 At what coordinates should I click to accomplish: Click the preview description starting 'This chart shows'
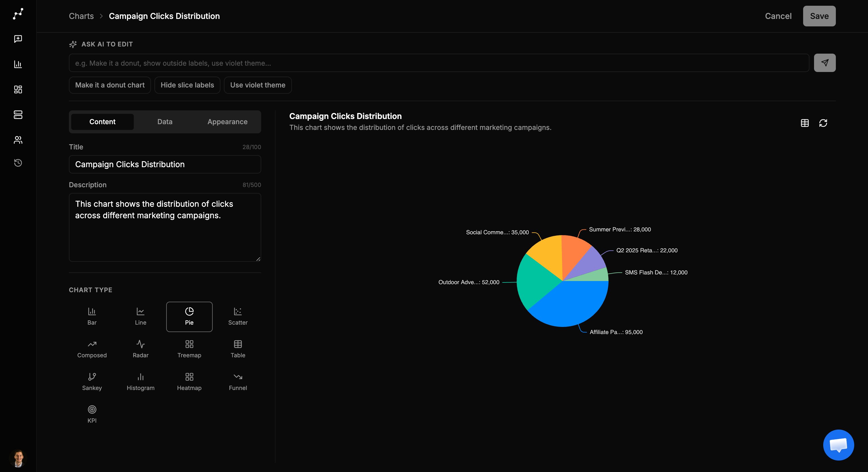tap(420, 128)
